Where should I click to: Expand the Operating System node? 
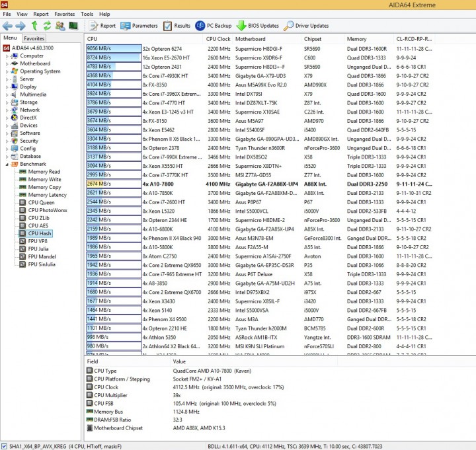coord(7,71)
